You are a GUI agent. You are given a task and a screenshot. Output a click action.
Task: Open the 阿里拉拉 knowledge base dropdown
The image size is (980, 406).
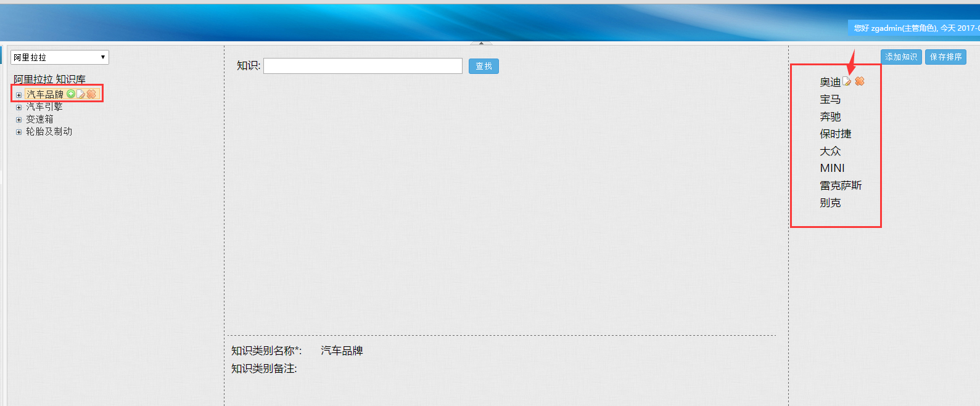click(60, 57)
